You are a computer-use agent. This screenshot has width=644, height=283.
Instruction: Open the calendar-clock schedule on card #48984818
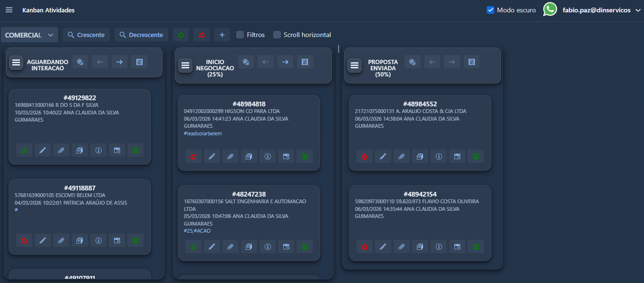coord(286,156)
